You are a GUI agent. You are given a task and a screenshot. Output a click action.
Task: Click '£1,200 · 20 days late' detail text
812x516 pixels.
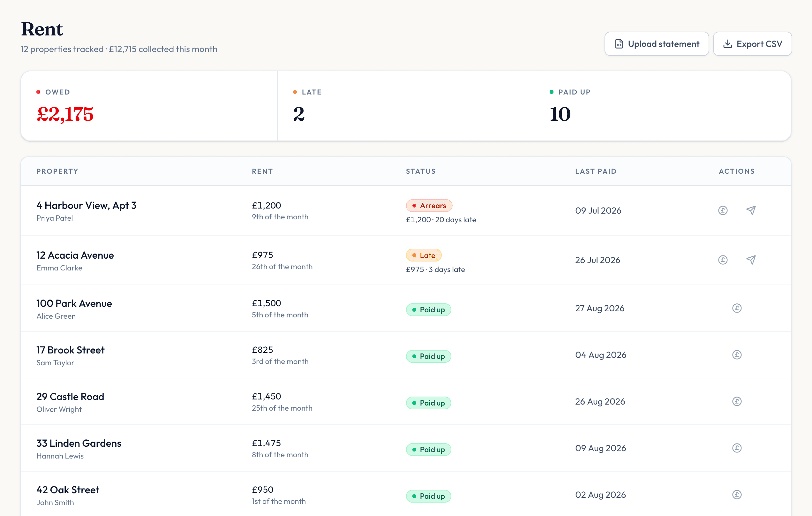441,220
